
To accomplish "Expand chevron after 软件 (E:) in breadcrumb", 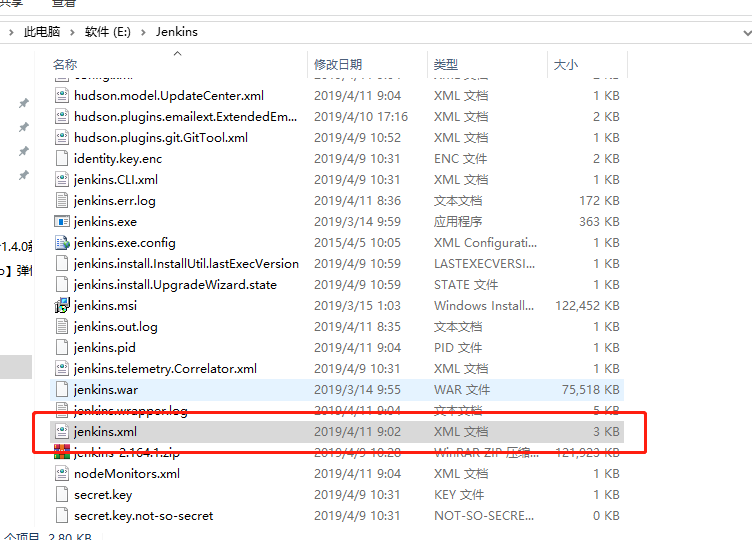I will (143, 33).
